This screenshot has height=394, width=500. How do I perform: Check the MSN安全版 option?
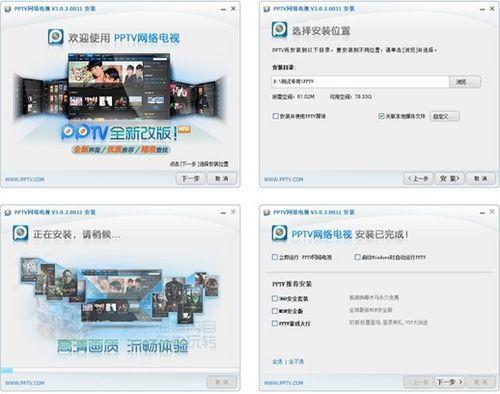275,311
